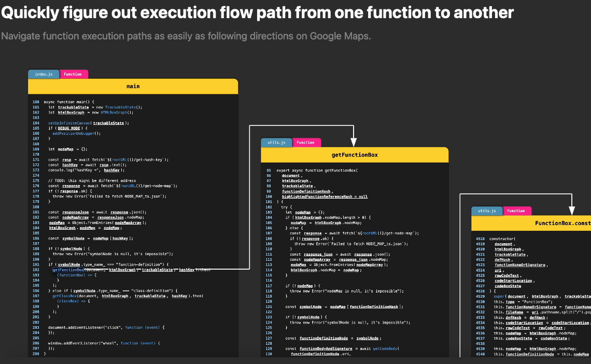Click codeBoxState parameter on line 4527
591x364 pixels.
(508, 286)
